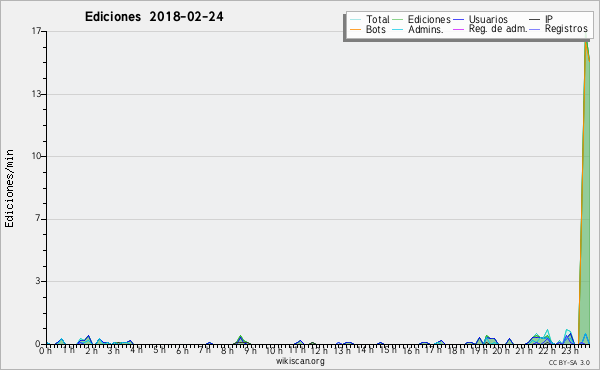
Task: Click the 'Registros' legend label
Action: [566, 29]
